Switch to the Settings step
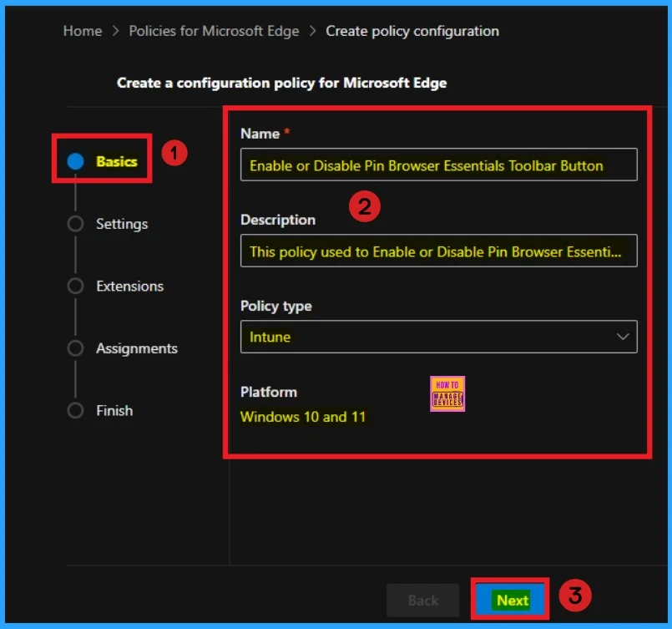 122,224
